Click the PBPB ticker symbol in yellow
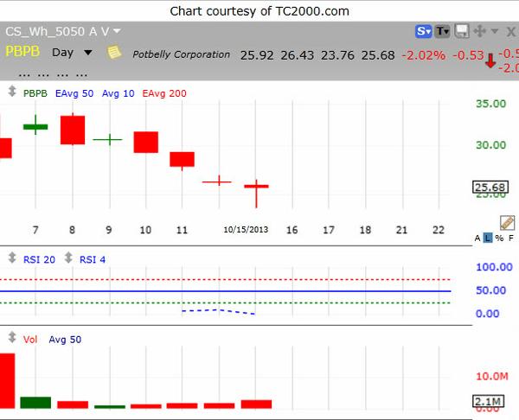 click(x=22, y=52)
